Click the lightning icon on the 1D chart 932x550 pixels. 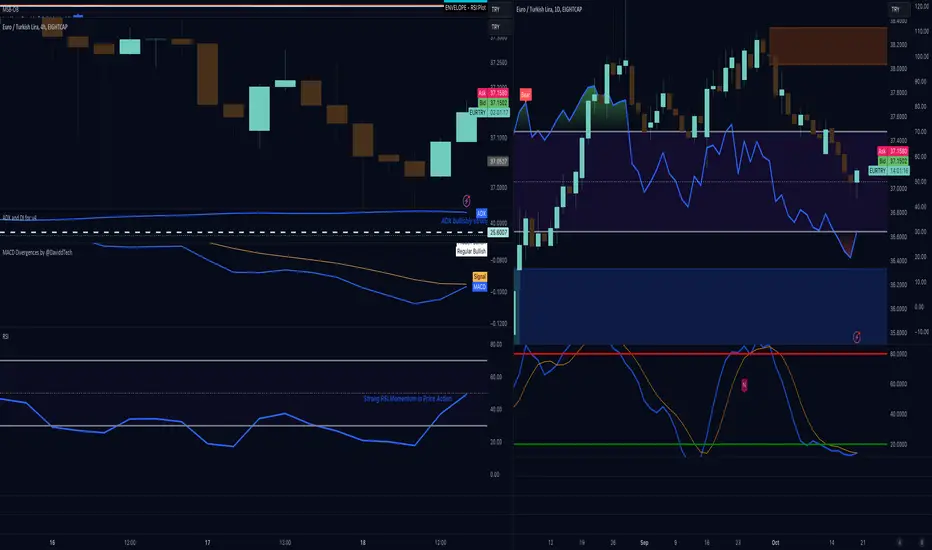tap(857, 337)
